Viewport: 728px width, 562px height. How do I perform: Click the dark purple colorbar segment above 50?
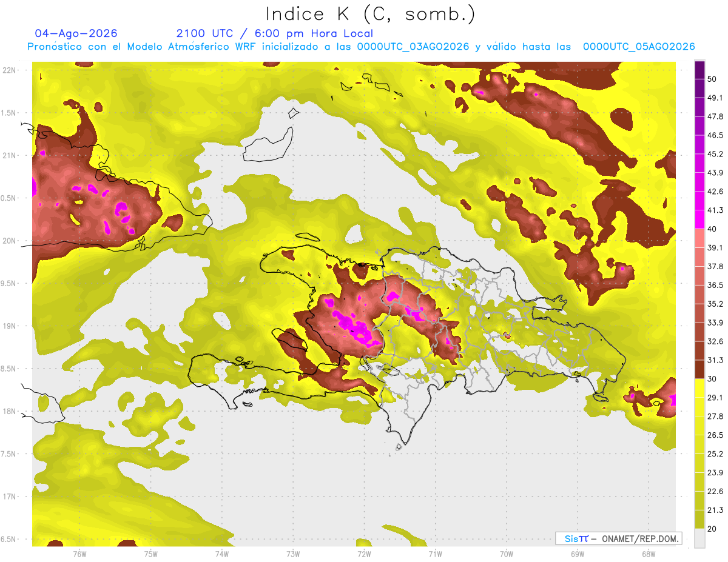point(699,70)
